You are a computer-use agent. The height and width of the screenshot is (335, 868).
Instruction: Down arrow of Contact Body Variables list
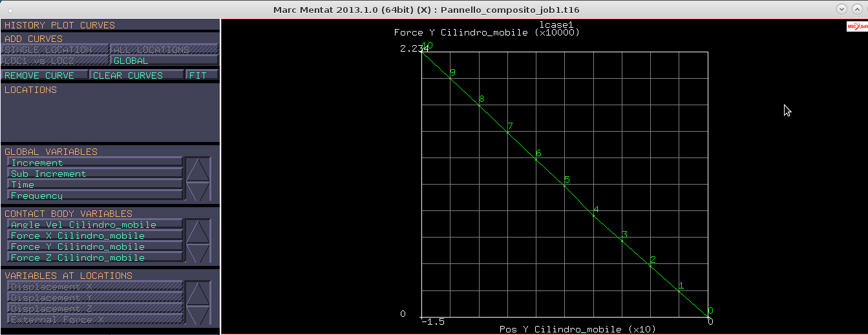[198, 252]
